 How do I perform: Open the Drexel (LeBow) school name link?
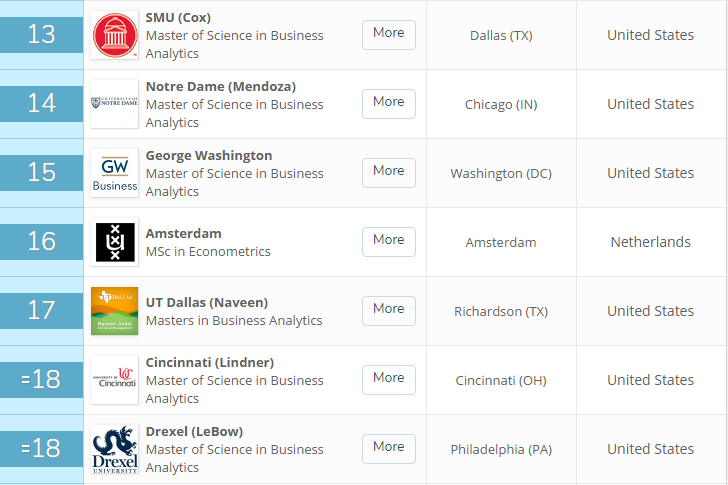click(x=194, y=431)
